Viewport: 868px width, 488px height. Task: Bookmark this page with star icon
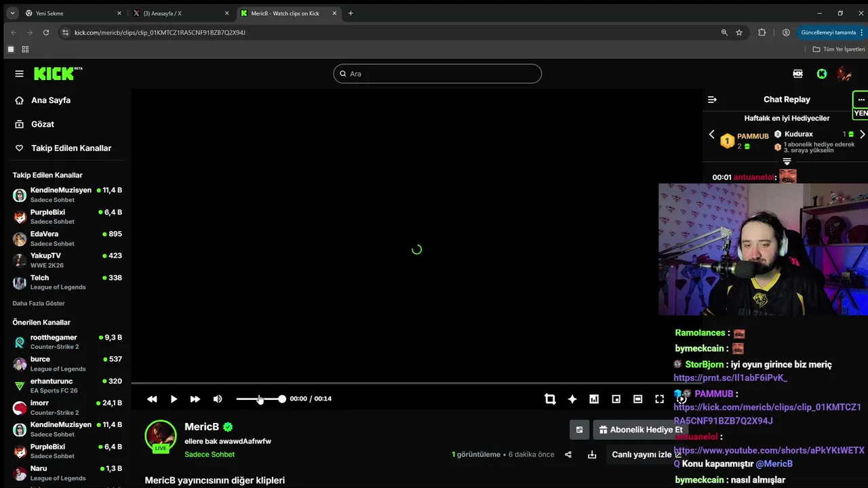[x=739, y=33]
